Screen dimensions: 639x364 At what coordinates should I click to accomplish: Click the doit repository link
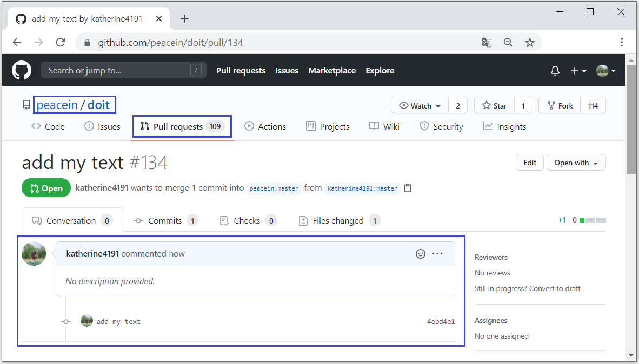[98, 105]
